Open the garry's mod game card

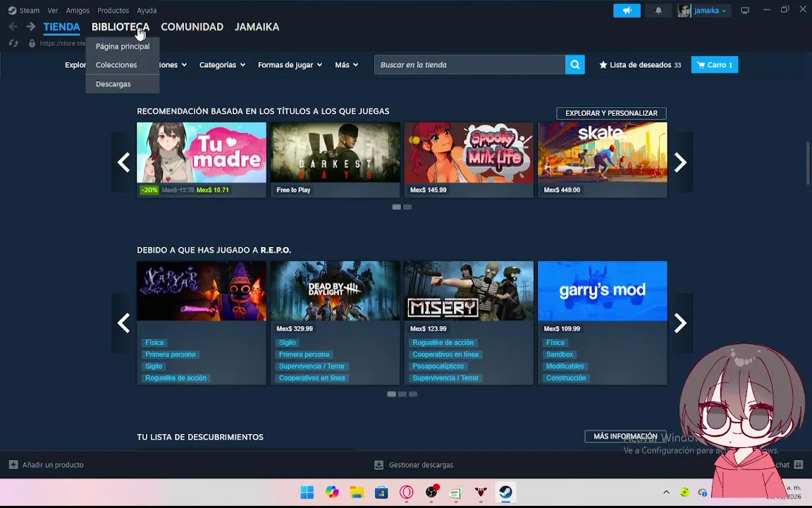click(602, 322)
